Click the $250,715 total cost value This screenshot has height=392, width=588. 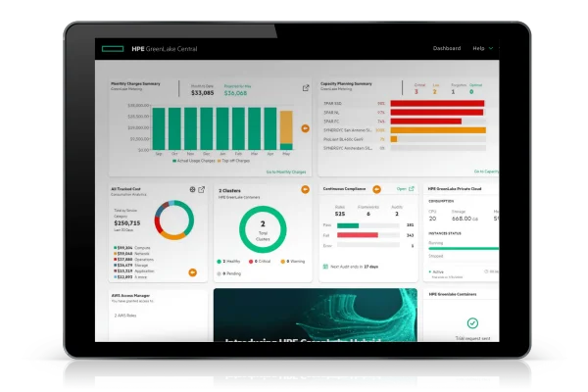pos(127,223)
